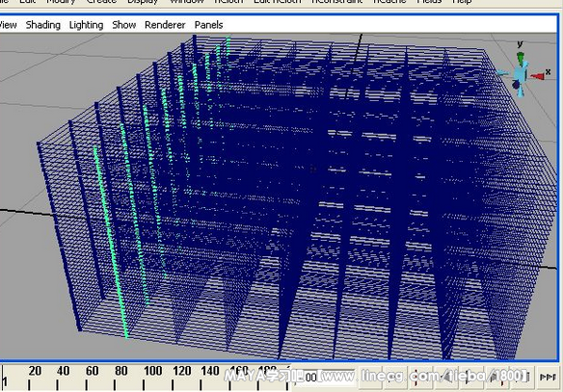Image resolution: width=563 pixels, height=392 pixels.
Task: Open the viewport View menu
Action: (x=8, y=25)
